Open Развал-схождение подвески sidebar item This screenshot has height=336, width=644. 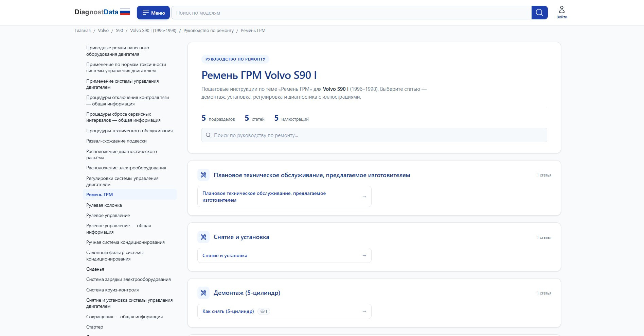[x=129, y=141]
